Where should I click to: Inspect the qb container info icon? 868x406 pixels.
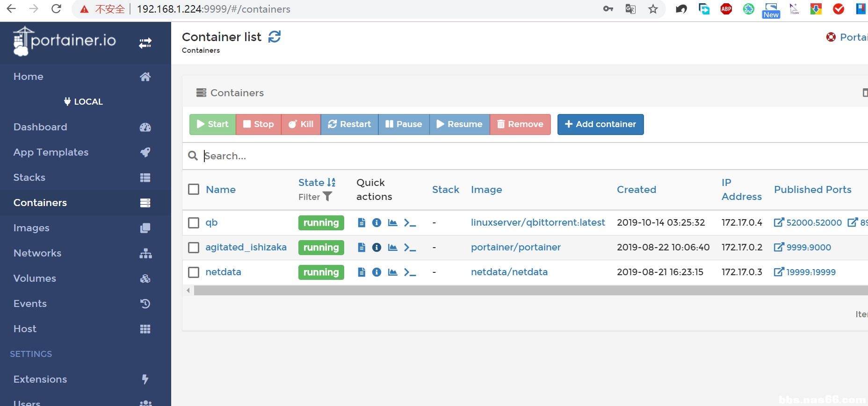pyautogui.click(x=376, y=222)
